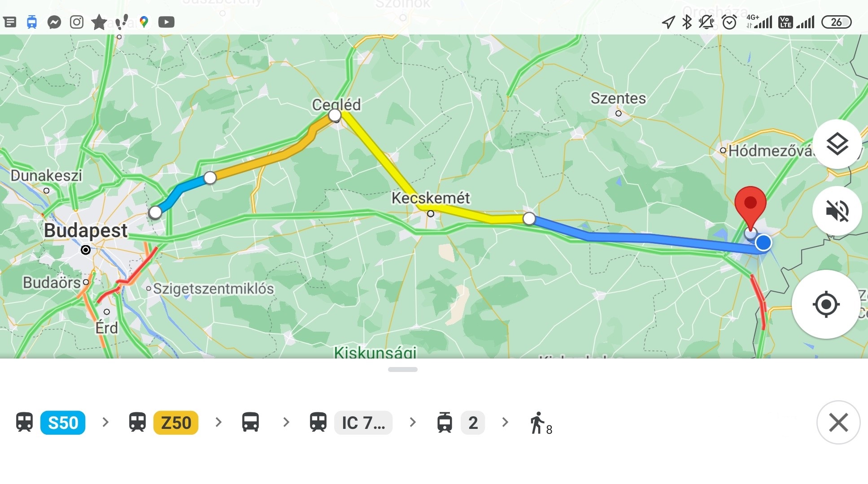Screen dimensions: 868x484
Task: Close the route summary with X
Action: [x=838, y=422]
